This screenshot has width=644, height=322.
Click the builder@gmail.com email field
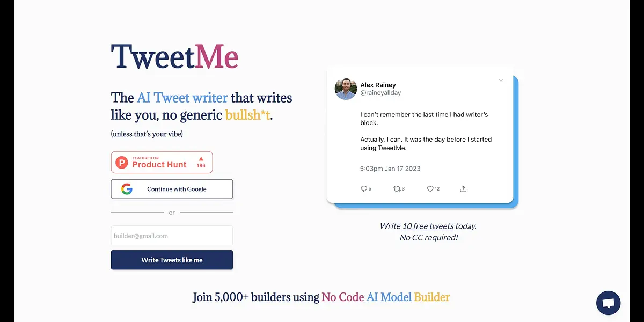(172, 236)
